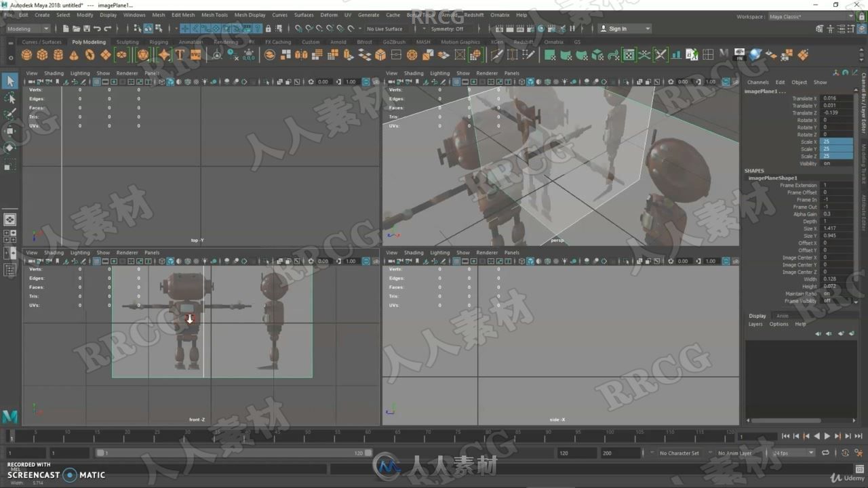
Task: Open the Edit Mesh menu
Action: [x=182, y=14]
